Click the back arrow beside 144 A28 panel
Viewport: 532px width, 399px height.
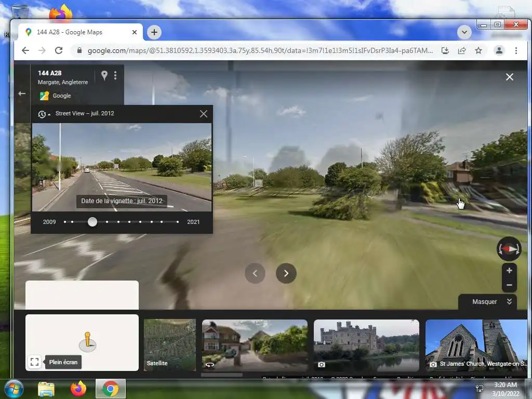pyautogui.click(x=22, y=94)
